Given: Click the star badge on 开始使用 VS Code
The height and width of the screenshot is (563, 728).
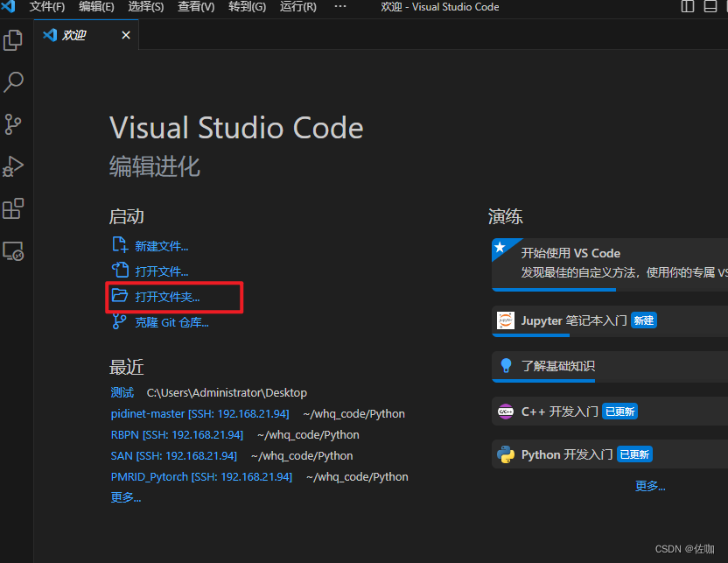Looking at the screenshot, I should click(x=500, y=247).
